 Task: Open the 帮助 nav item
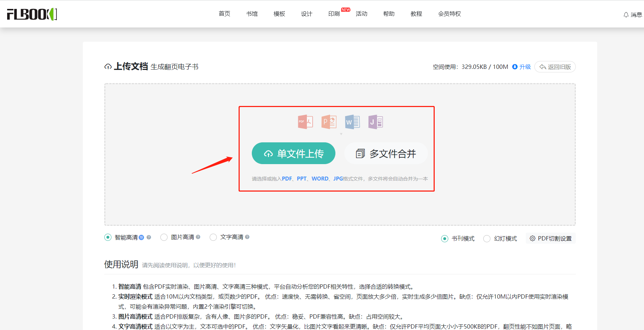tap(389, 14)
